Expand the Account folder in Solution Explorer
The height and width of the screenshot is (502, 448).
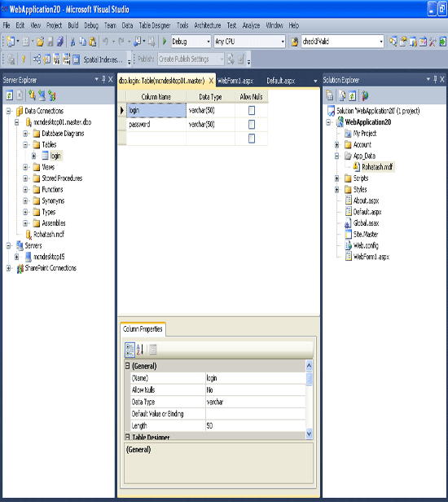click(x=336, y=145)
